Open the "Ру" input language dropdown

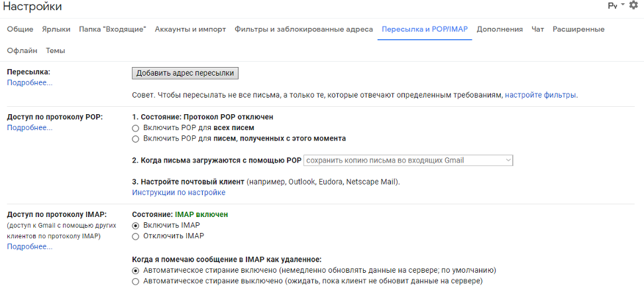point(616,6)
